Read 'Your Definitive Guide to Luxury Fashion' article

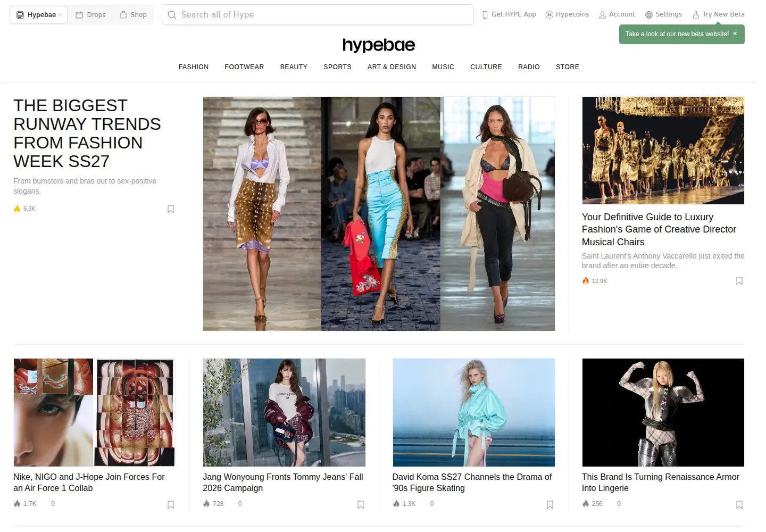click(659, 229)
